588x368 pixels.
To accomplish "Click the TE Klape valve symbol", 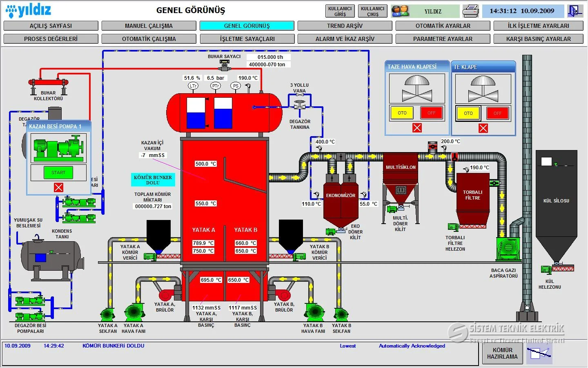I will (483, 89).
